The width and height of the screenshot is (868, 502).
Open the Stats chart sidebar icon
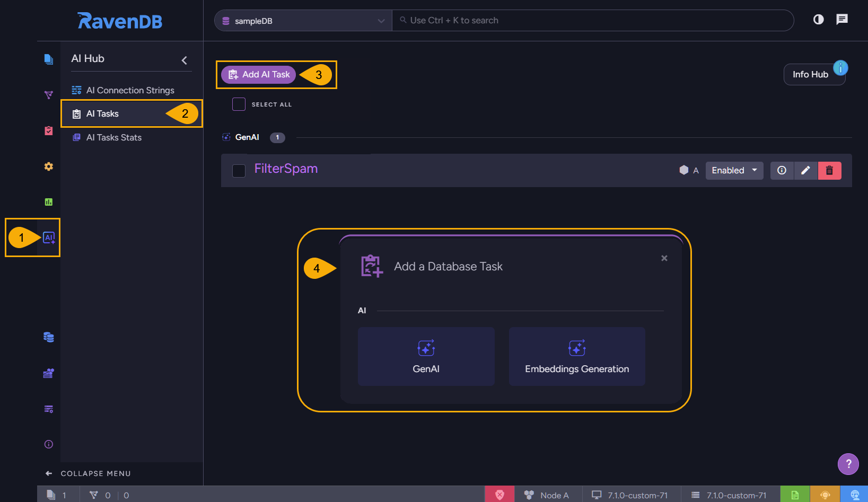coord(49,202)
